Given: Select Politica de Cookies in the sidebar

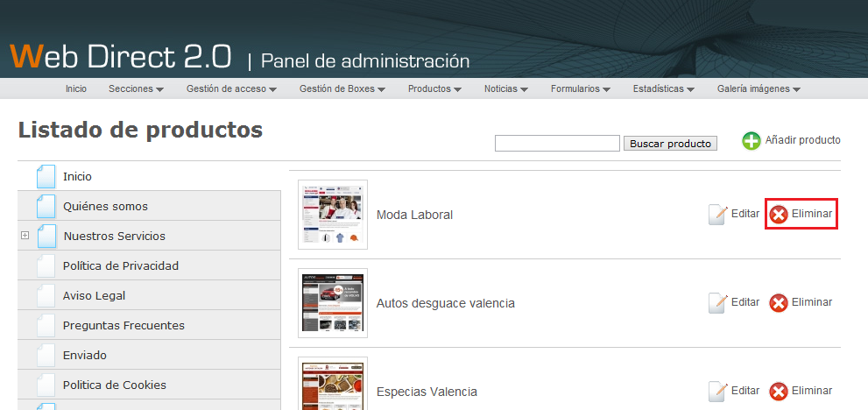Looking at the screenshot, I should point(115,385).
